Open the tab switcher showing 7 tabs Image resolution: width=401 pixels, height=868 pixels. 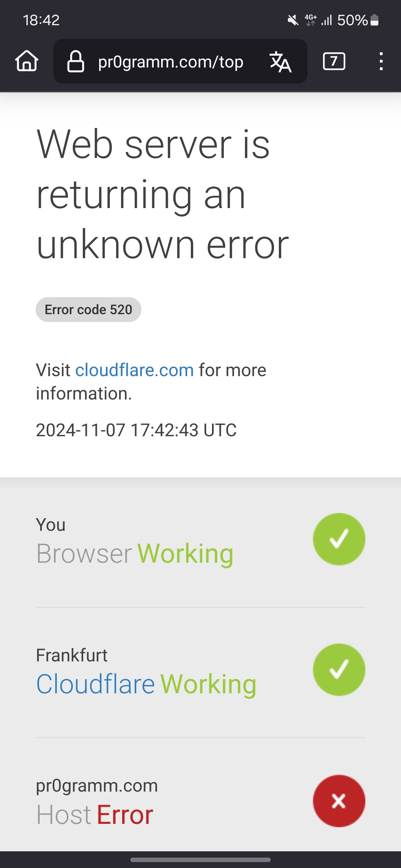point(334,61)
